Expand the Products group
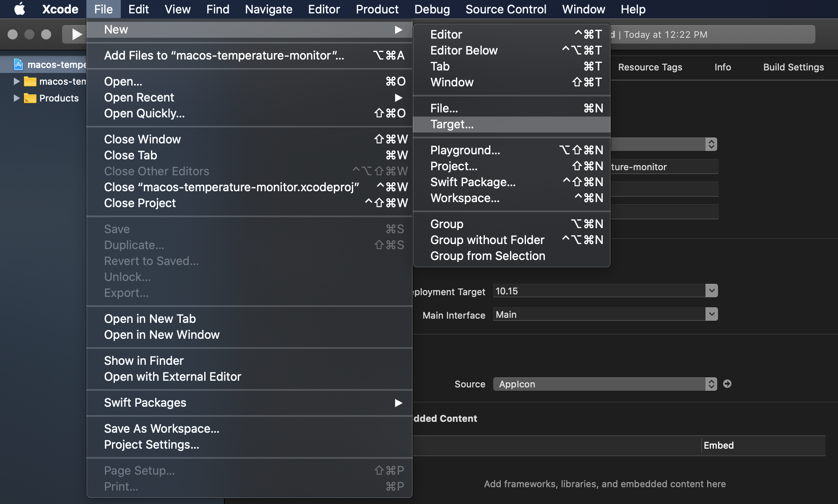Image resolution: width=838 pixels, height=504 pixels. point(16,98)
